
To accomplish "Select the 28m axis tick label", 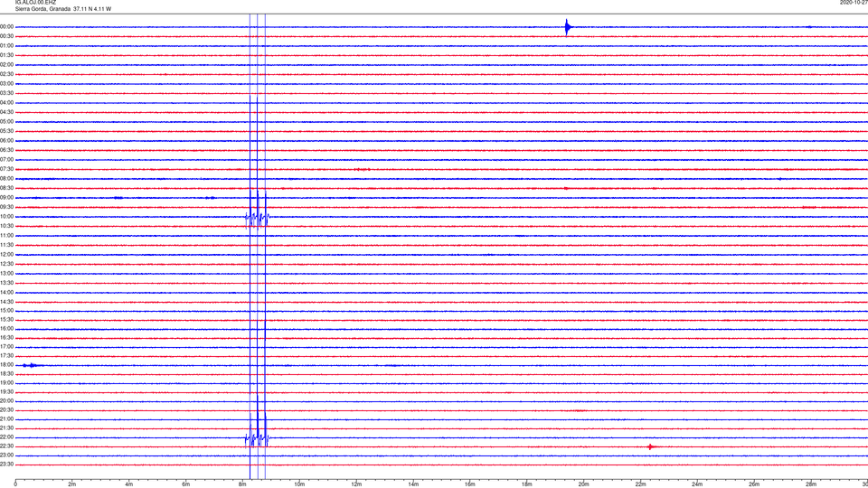I will coord(811,484).
